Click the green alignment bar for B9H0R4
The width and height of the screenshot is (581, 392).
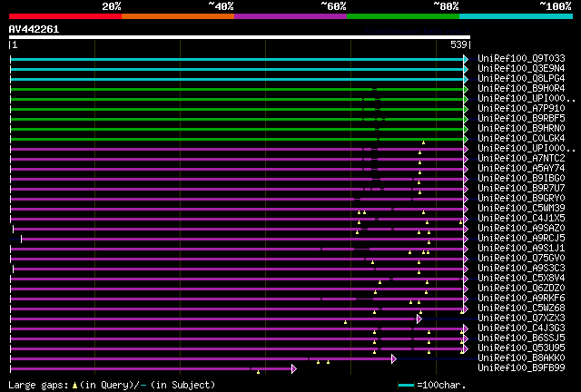tap(237, 89)
